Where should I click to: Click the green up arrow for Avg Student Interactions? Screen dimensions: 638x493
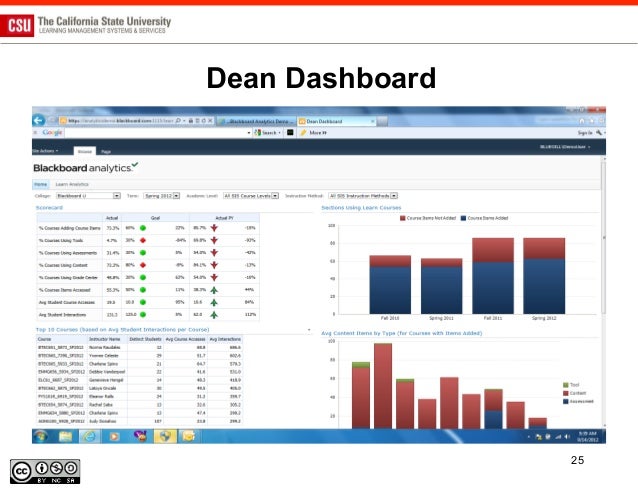pos(214,314)
